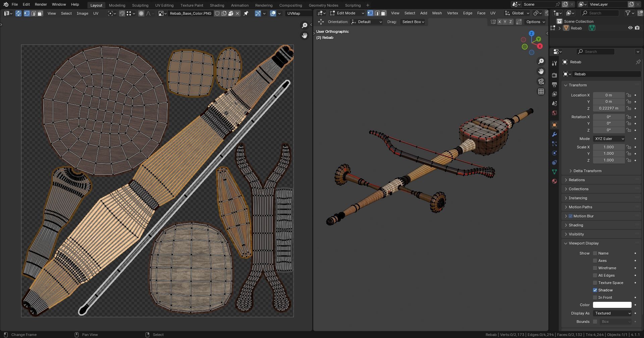644x338 pixels.
Task: Click the UVMap field in UV editor
Action: [x=298, y=13]
